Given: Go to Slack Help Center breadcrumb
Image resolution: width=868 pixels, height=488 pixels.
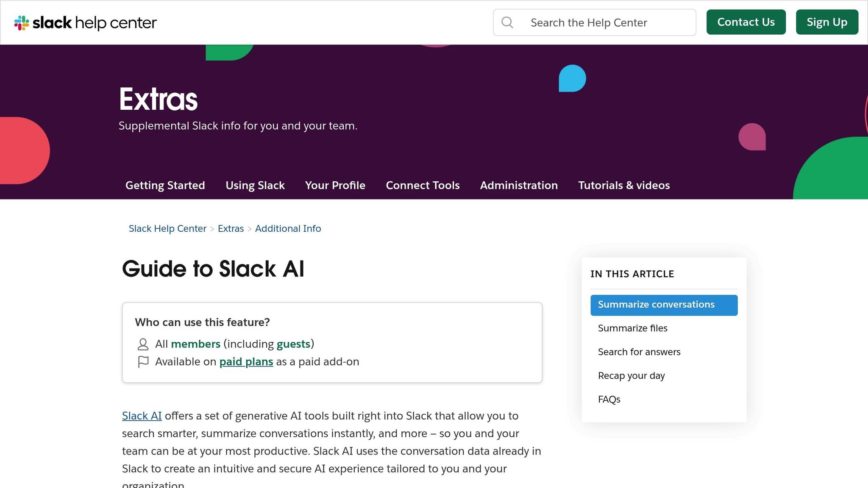Looking at the screenshot, I should 167,229.
